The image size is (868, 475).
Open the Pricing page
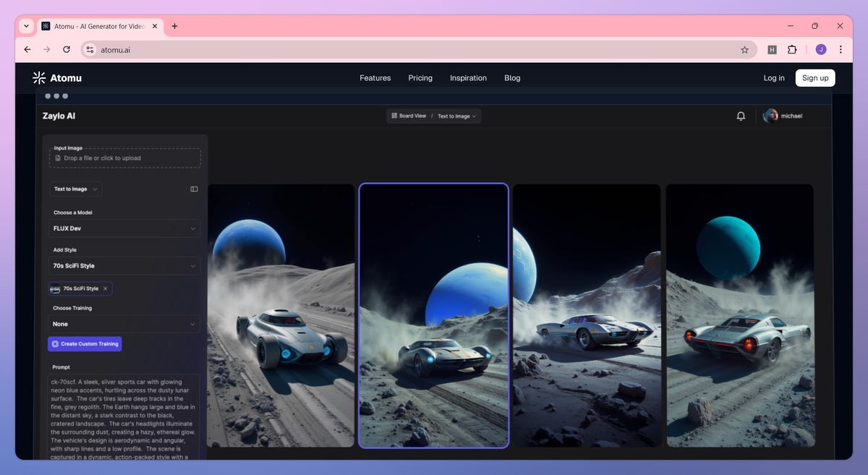point(420,78)
